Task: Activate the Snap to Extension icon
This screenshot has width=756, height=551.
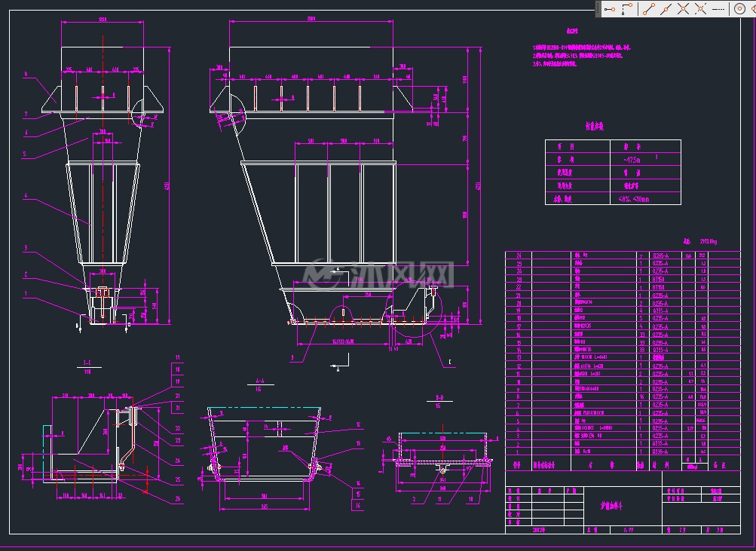Action: click(x=718, y=9)
